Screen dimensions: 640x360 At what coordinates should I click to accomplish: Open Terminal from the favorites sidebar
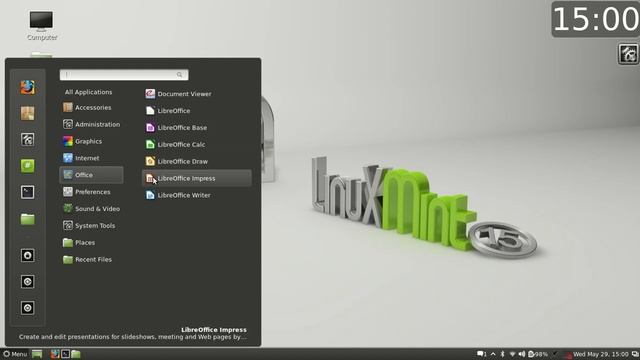(x=27, y=192)
